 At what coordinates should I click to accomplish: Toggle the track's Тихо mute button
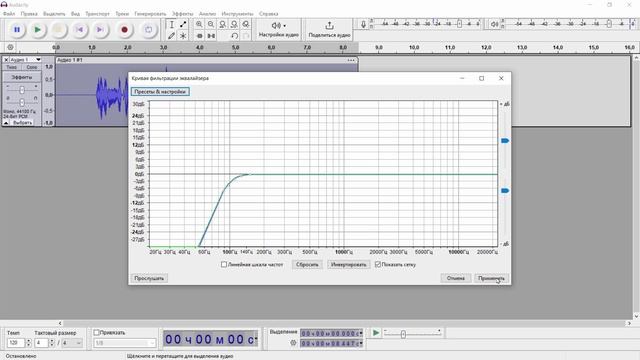[12, 67]
